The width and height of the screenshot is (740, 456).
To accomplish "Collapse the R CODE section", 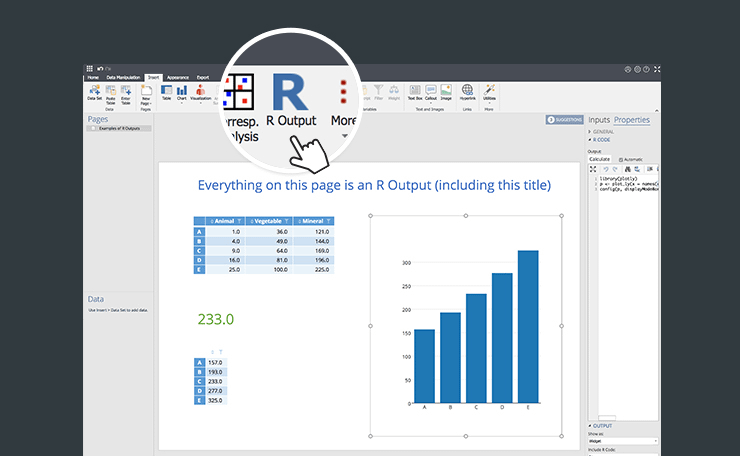I will (602, 140).
